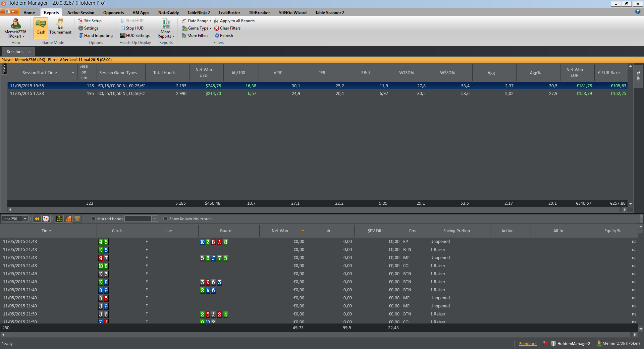
Task: Select Tournament game mode
Action: pyautogui.click(x=60, y=27)
